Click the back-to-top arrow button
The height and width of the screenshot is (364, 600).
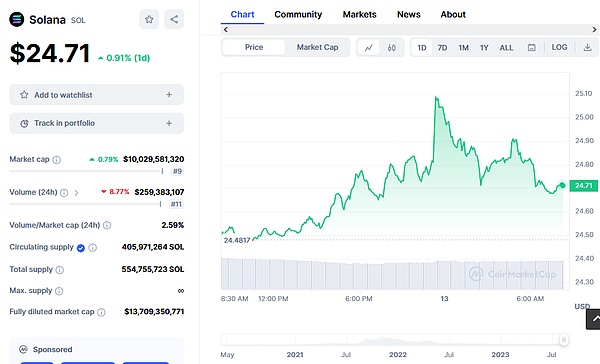tap(593, 319)
